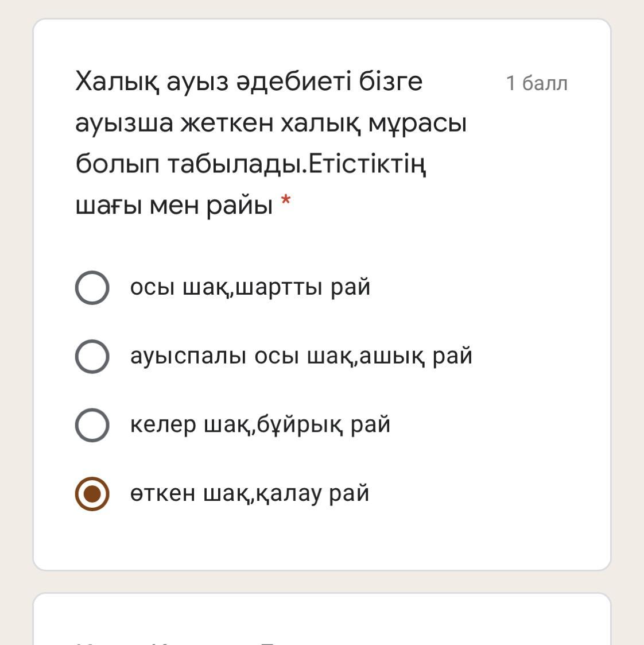This screenshot has width=644, height=645.
Task: Select the "осы шақ,шартты рай" radio button
Action: click(92, 288)
